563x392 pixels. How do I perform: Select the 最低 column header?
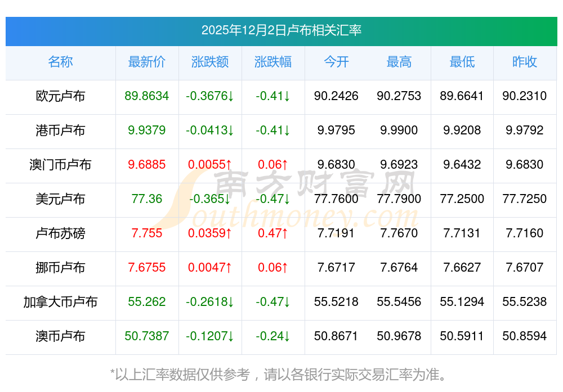[462, 62]
